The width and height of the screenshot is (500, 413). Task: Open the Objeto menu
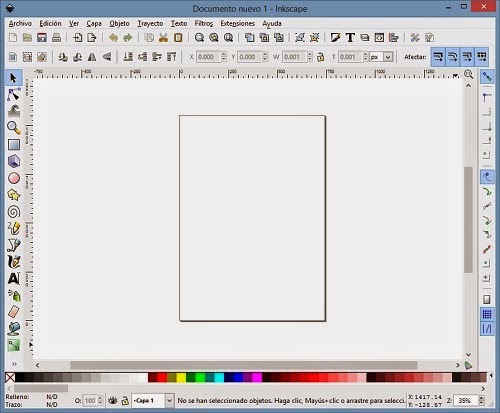pyautogui.click(x=119, y=24)
